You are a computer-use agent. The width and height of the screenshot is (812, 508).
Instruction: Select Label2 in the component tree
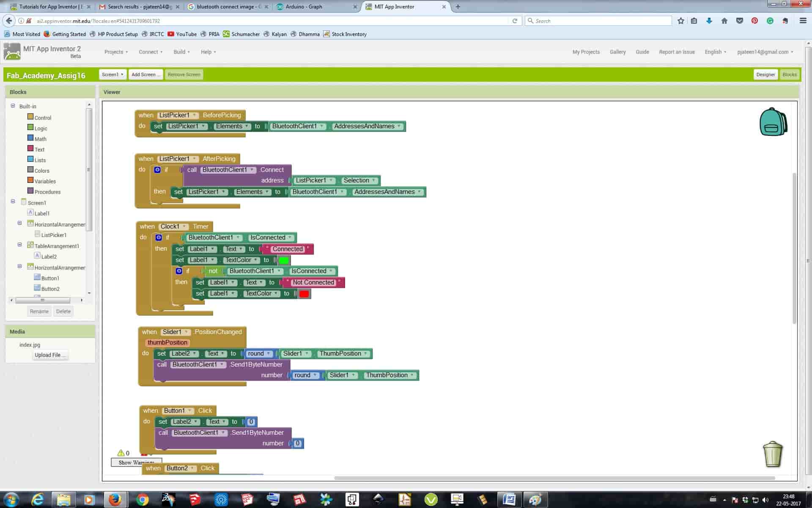[x=45, y=257]
